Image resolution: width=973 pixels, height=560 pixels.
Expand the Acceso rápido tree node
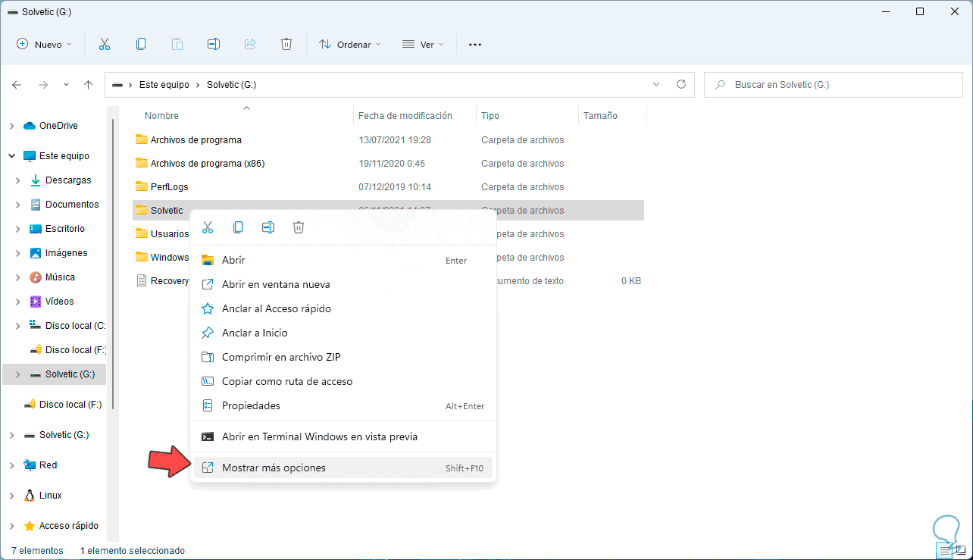tap(11, 526)
